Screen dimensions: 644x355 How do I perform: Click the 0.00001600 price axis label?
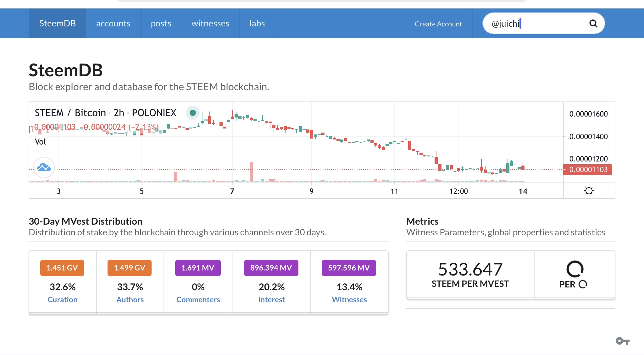tap(589, 114)
